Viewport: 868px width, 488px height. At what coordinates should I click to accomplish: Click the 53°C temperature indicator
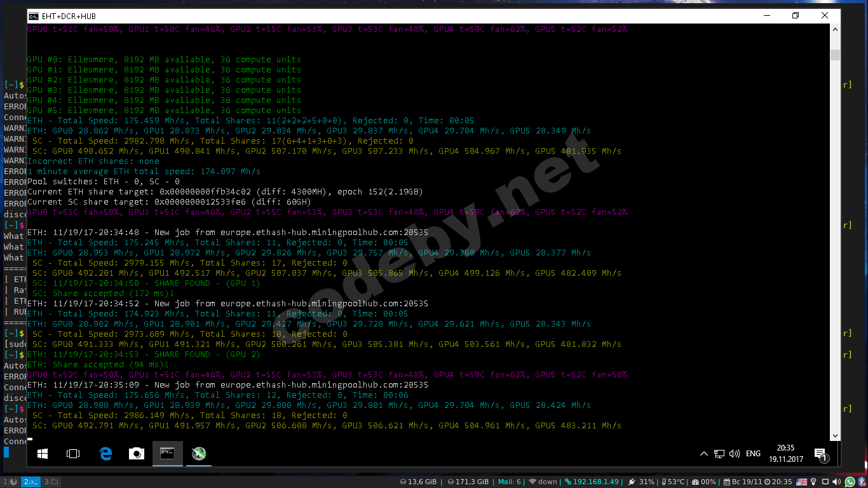(x=672, y=482)
